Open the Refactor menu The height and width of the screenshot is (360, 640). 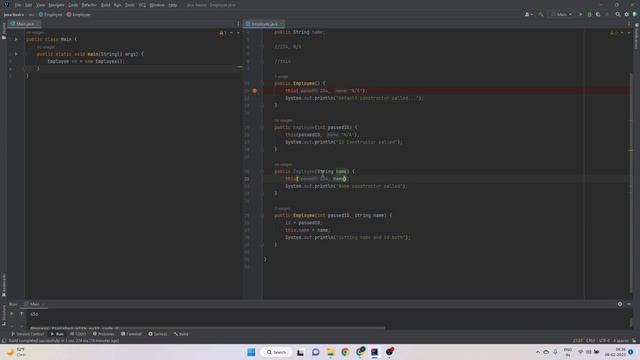pos(89,5)
